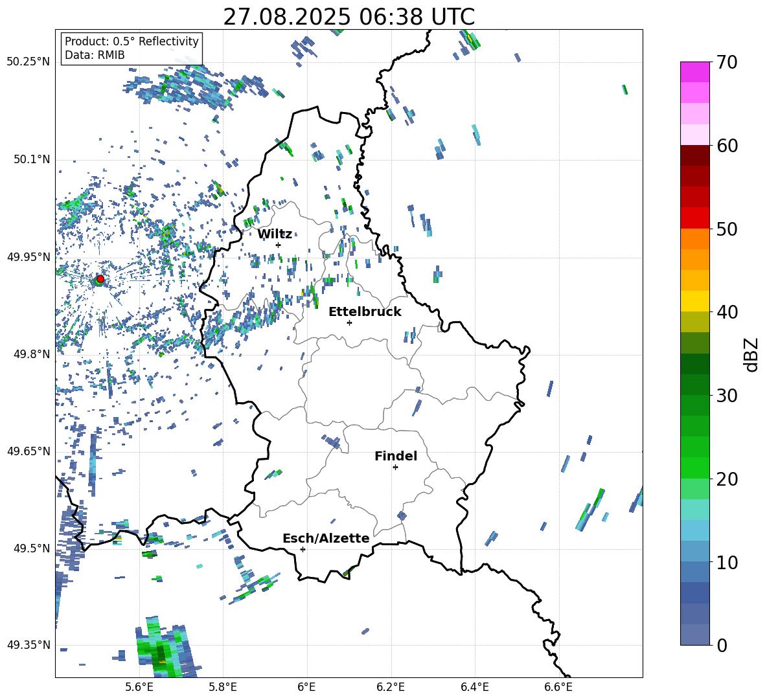Click the Ettelbruck station cross marker

pyautogui.click(x=349, y=322)
